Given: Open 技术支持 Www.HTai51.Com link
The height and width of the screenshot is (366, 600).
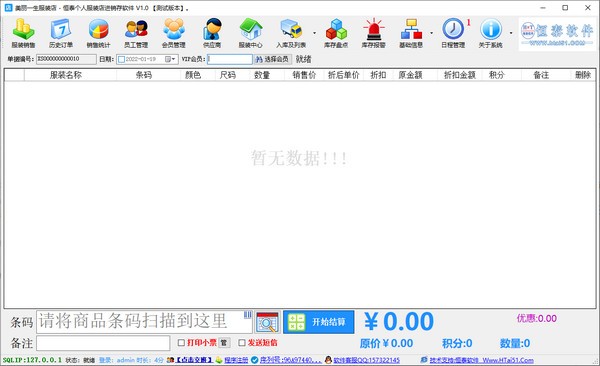Looking at the screenshot, I should pos(481,360).
